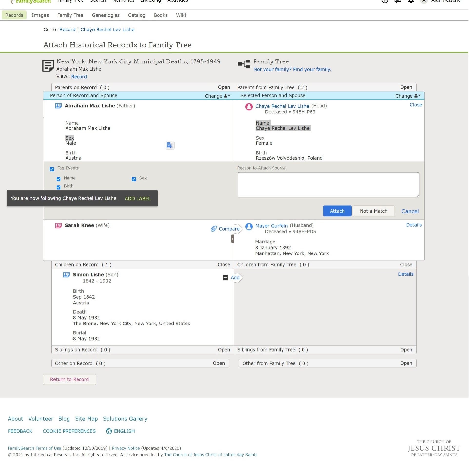Switch to the Family Tree search tab
This screenshot has height=476, width=469.
tap(70, 15)
